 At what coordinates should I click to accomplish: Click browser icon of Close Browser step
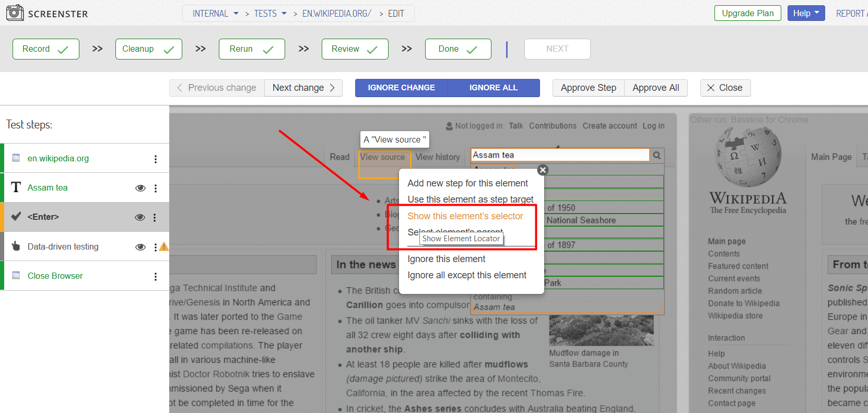[16, 275]
